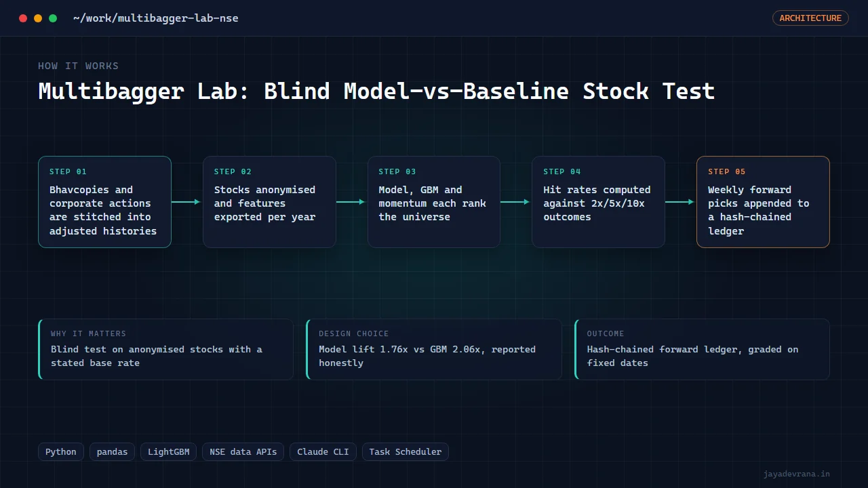868x488 pixels.
Task: Select the ~/work/multibagger-lab-nse path text
Action: (x=156, y=18)
